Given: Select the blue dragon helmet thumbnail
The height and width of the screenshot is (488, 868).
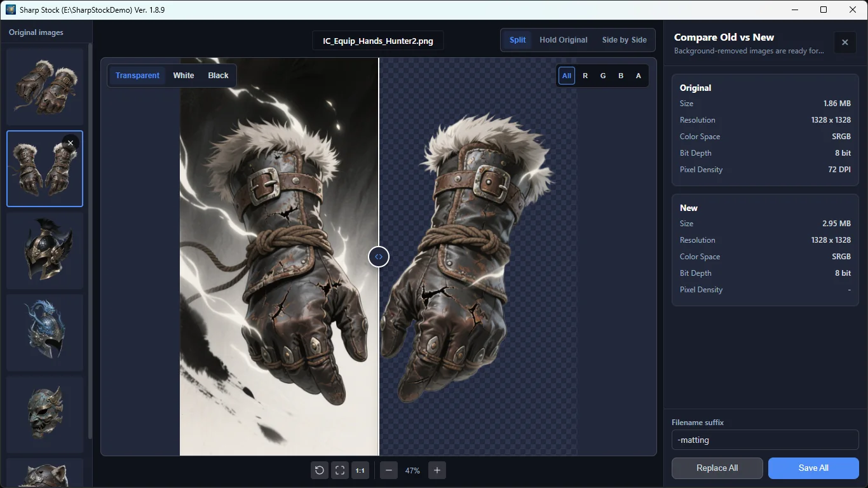Looking at the screenshot, I should [x=44, y=333].
